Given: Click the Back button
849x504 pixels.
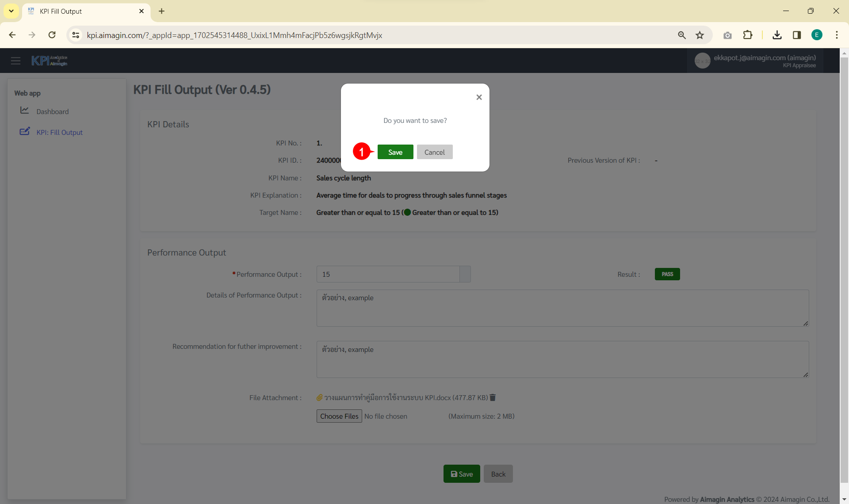Looking at the screenshot, I should click(x=498, y=474).
